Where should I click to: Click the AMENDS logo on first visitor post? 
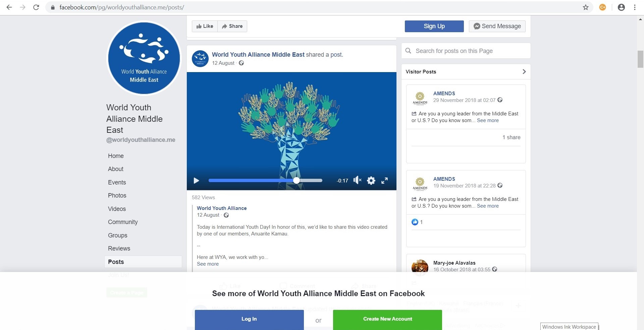click(420, 98)
